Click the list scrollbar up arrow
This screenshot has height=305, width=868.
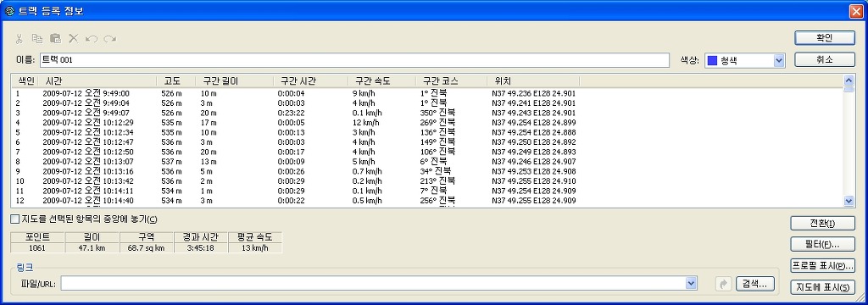[849, 80]
